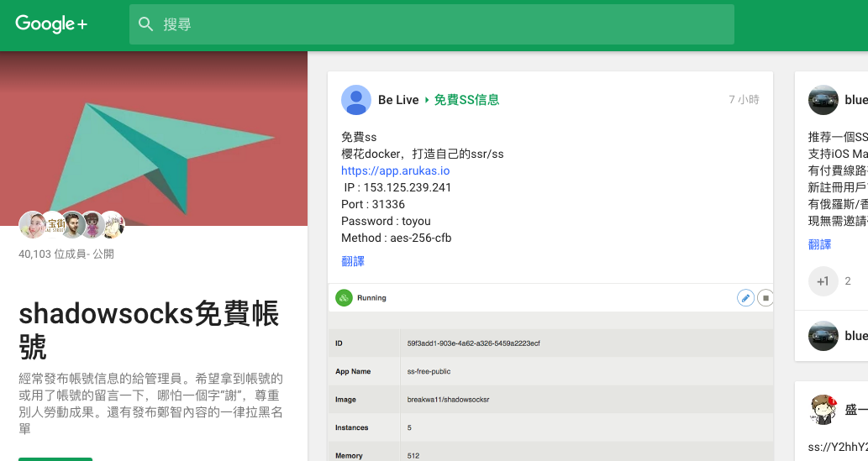Click the Password : toyou line
Image resolution: width=868 pixels, height=461 pixels.
click(x=386, y=221)
